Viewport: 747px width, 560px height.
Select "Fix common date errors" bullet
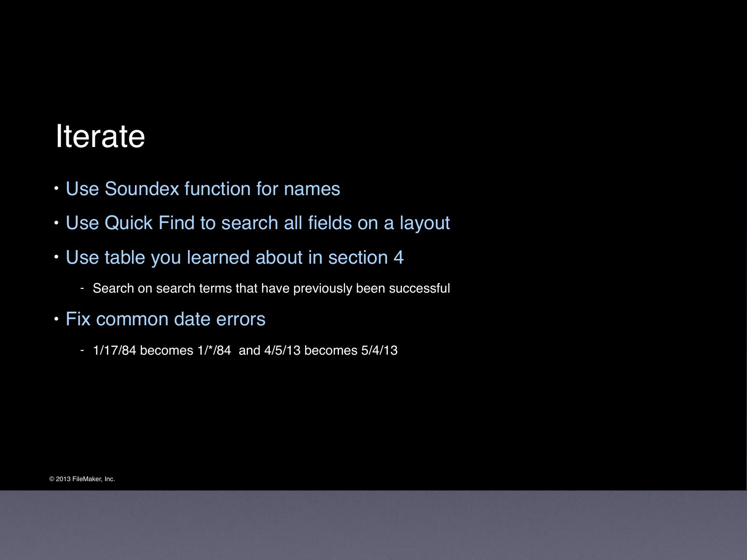click(165, 319)
